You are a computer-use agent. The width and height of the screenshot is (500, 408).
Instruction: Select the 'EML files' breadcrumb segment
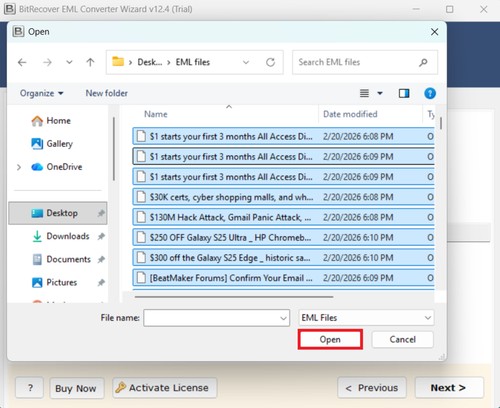click(x=193, y=62)
